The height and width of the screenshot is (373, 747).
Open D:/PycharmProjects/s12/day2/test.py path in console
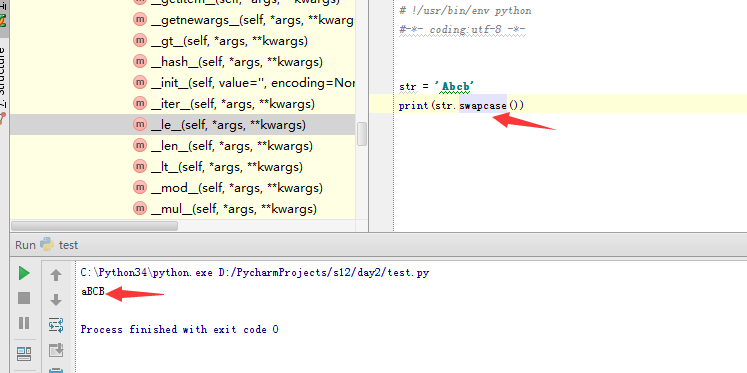[x=323, y=273]
